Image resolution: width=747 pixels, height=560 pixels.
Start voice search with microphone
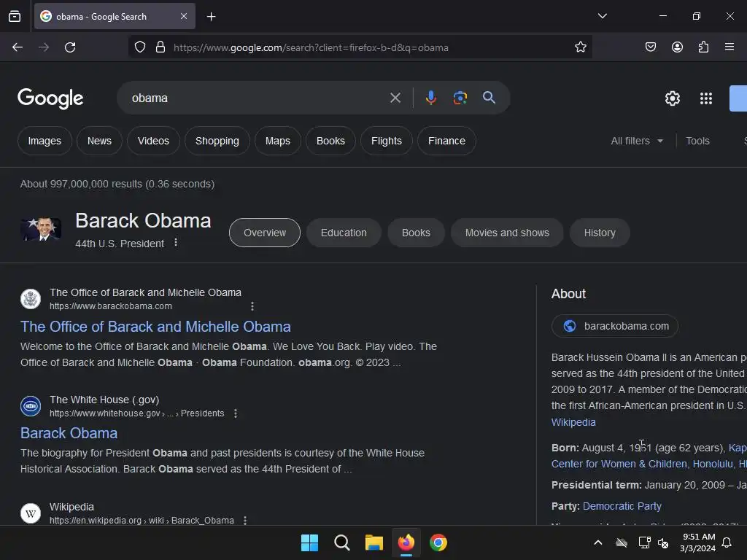(430, 98)
